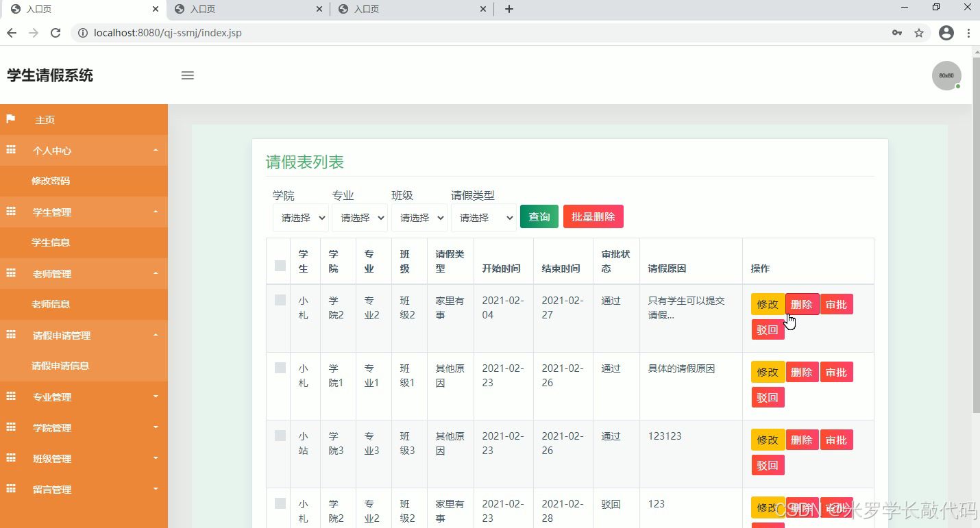Click the grid icon next to 老师管理
Screen dimensions: 980x528
tap(10, 273)
